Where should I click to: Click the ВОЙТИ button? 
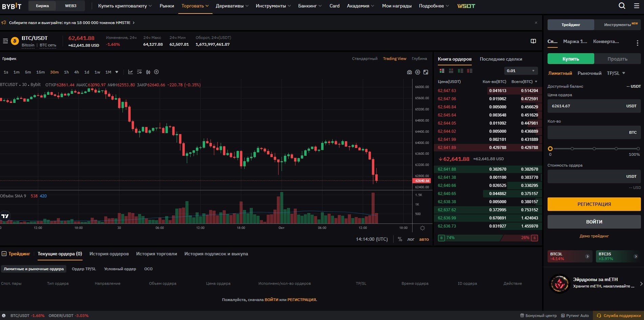(594, 222)
